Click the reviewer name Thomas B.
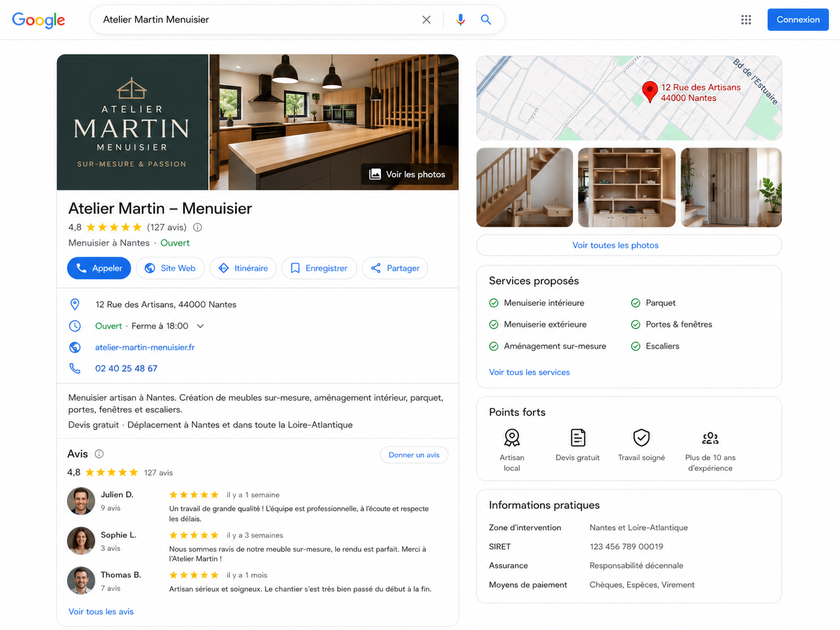 coord(121,575)
